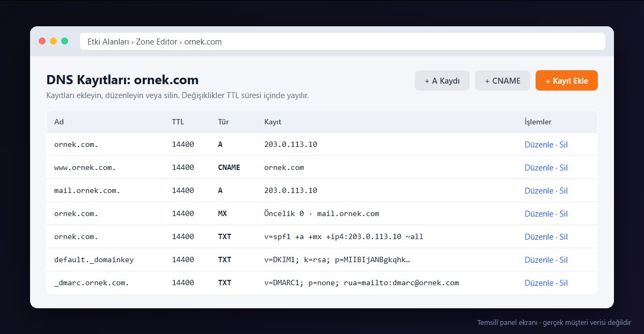Viewport: 644px width, 334px height.
Task: Click 203.0.113.10 in the mail.ornek.com. row
Action: 291,191
